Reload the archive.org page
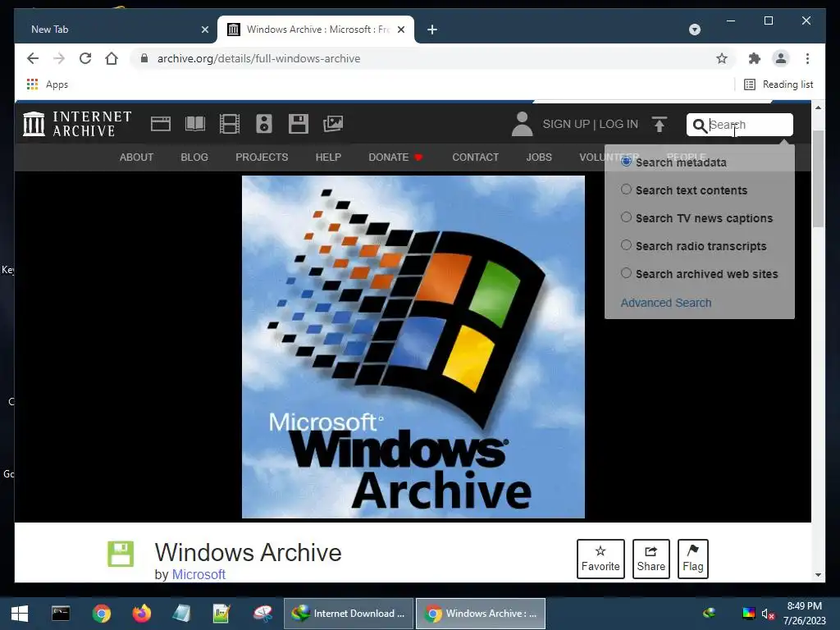 [x=85, y=58]
